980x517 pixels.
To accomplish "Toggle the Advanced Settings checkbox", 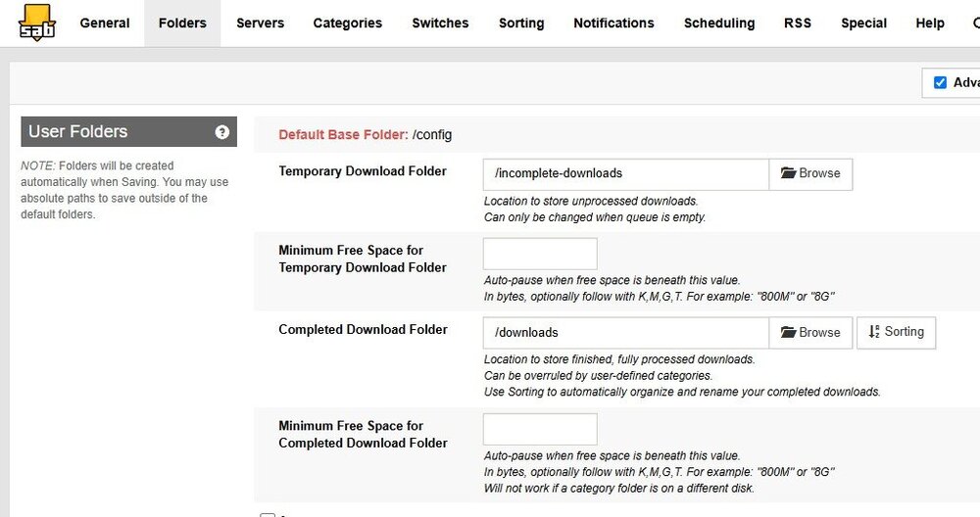I will 940,82.
